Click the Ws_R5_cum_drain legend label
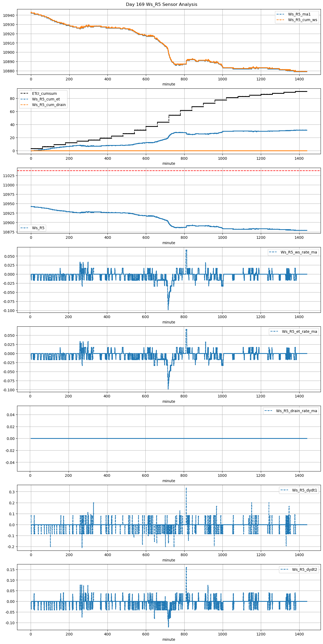323x644 pixels. point(49,105)
